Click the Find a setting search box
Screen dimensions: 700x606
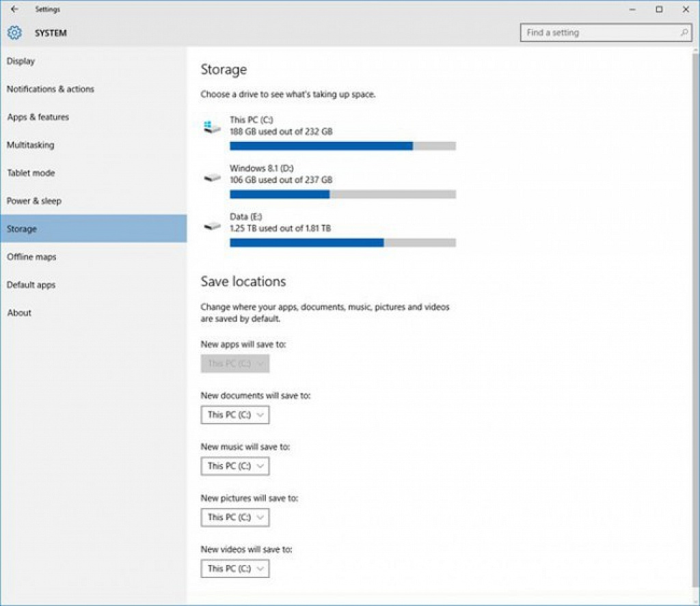pyautogui.click(x=606, y=33)
